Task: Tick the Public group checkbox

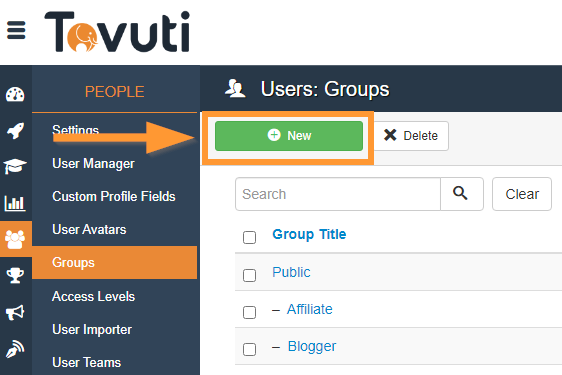Action: point(249,275)
